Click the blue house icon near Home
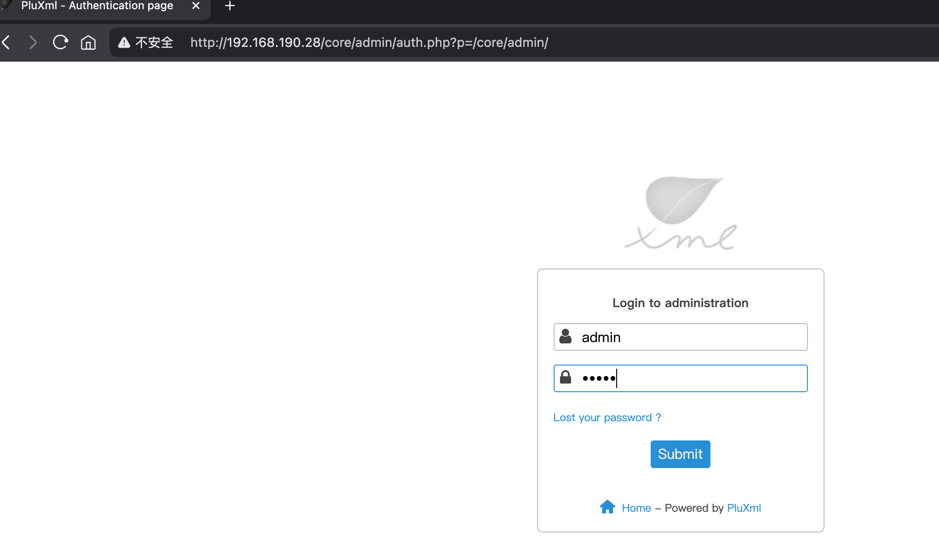The height and width of the screenshot is (560, 939). (607, 507)
